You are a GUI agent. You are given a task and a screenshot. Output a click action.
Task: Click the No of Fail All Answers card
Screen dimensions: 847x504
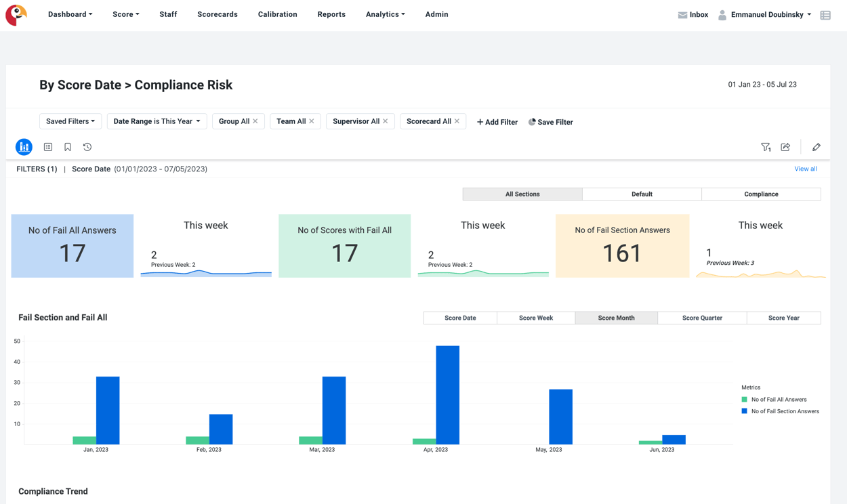(x=73, y=246)
